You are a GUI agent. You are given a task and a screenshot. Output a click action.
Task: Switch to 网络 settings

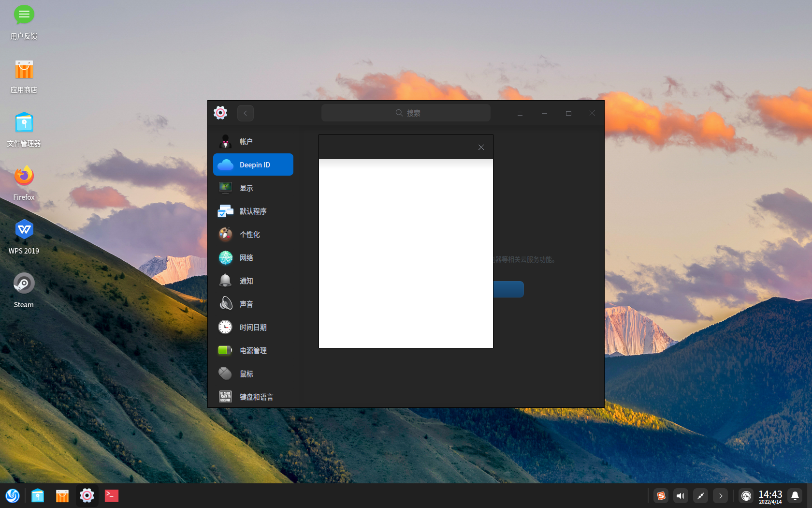253,258
